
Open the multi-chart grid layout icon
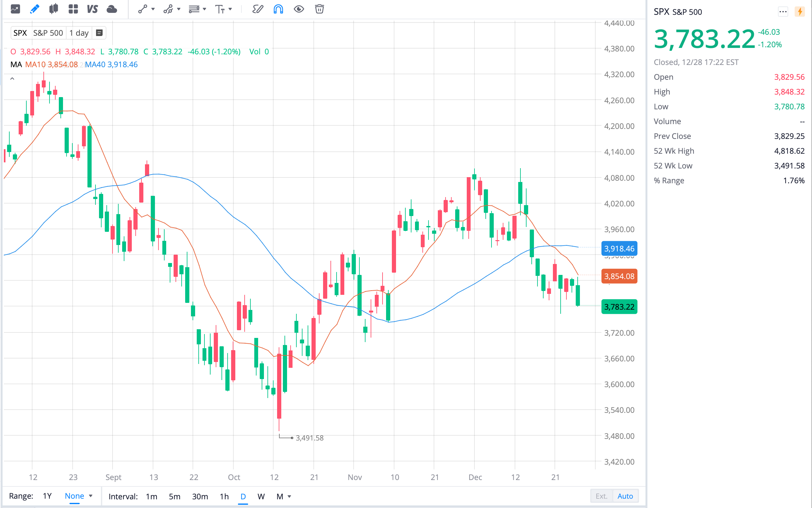pyautogui.click(x=73, y=9)
